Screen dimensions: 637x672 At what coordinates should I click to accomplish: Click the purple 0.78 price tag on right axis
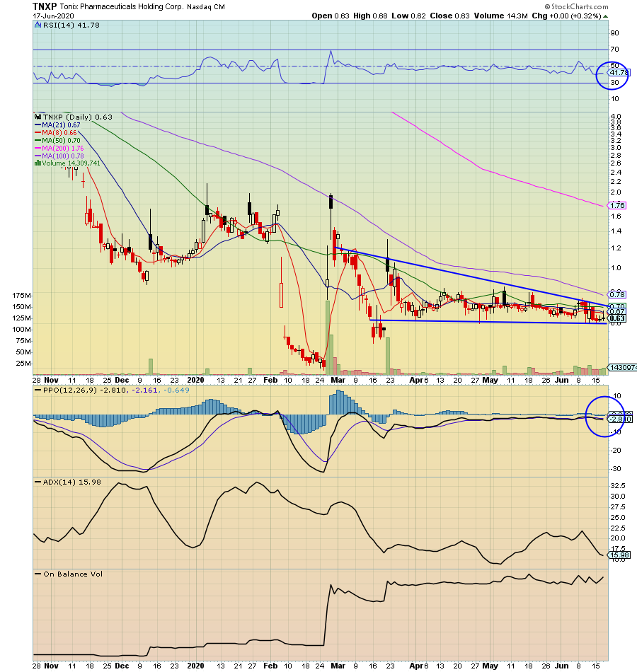617,295
